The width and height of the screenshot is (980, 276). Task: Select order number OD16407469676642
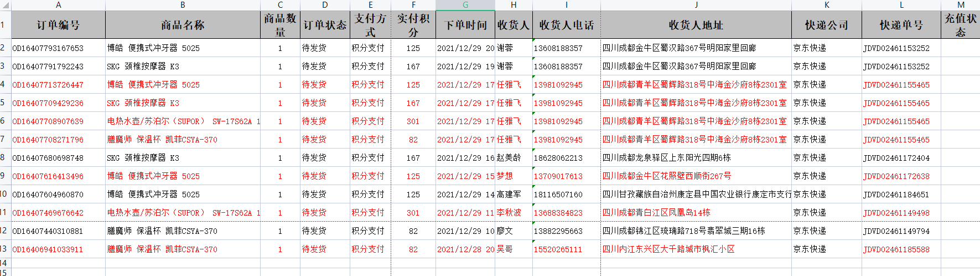click(48, 213)
